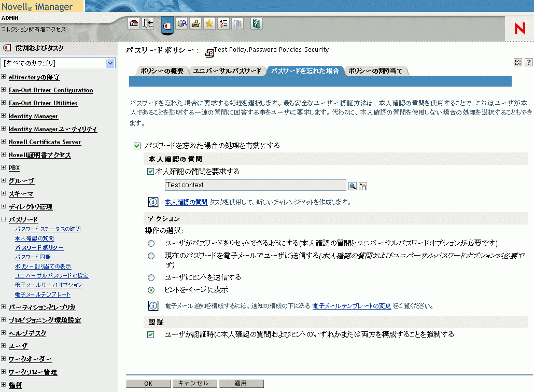The width and height of the screenshot is (534, 392).
Task: Open the Help book icon in toolbar
Action: (257, 23)
